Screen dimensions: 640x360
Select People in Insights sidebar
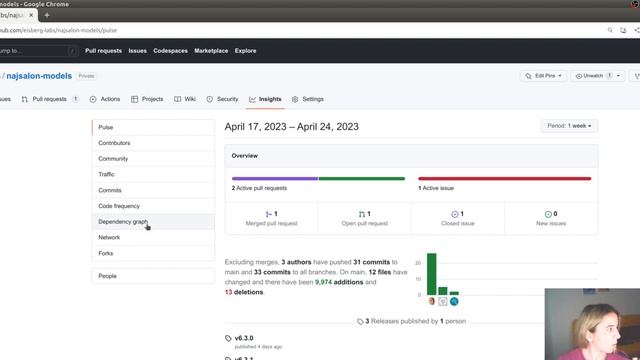click(x=153, y=276)
